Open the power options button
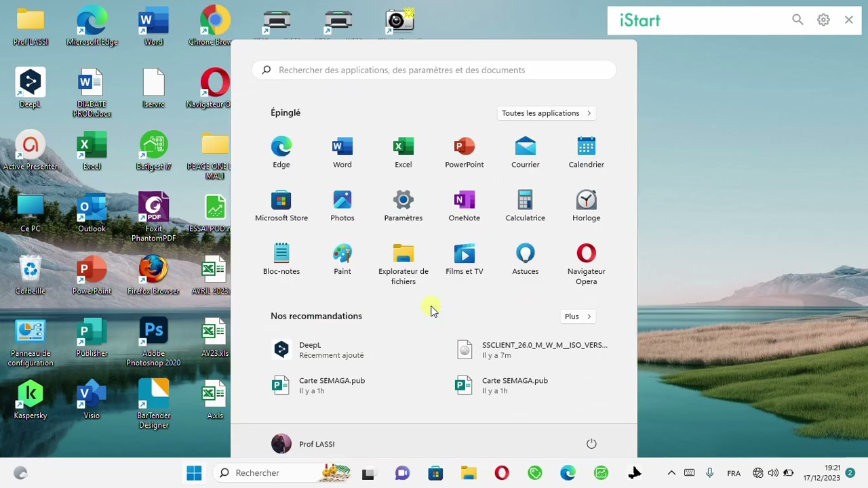This screenshot has width=868, height=488. tap(591, 444)
